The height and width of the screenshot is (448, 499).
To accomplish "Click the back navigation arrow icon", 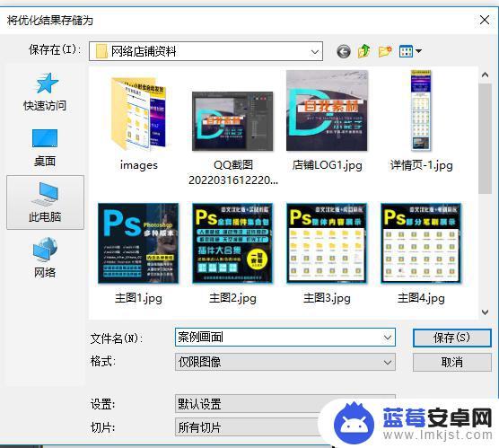I will [x=344, y=51].
